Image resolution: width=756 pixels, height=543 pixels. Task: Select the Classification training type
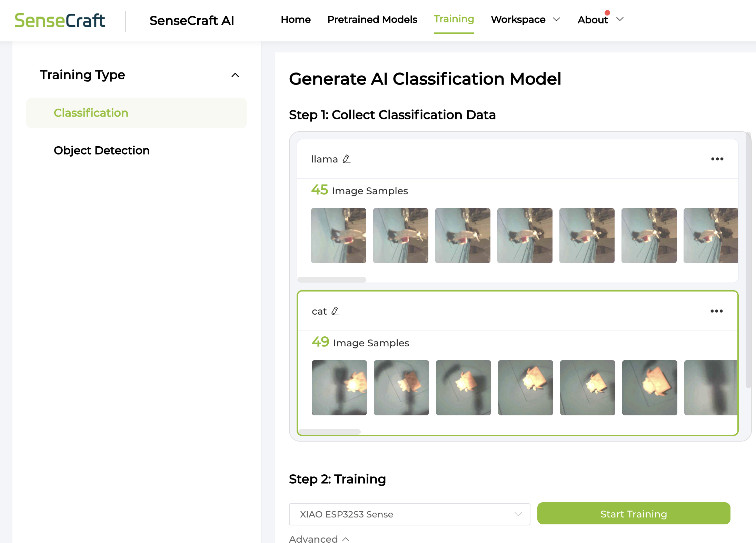coord(91,113)
